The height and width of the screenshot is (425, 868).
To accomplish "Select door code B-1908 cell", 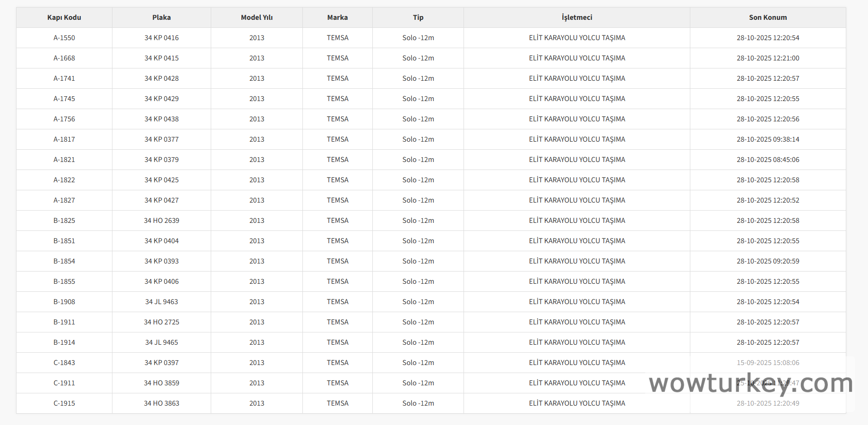I will (x=64, y=302).
